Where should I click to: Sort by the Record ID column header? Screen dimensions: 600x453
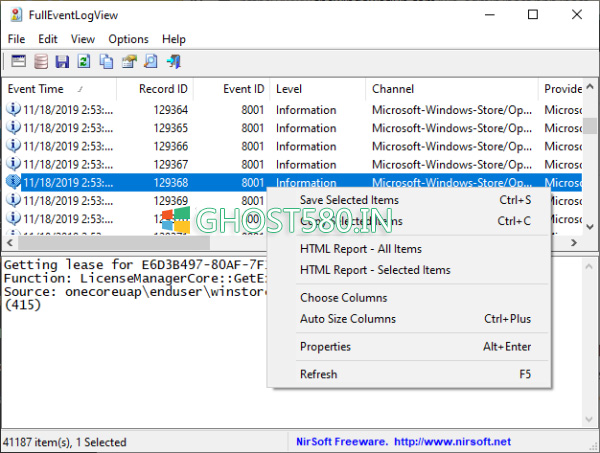tap(155, 89)
